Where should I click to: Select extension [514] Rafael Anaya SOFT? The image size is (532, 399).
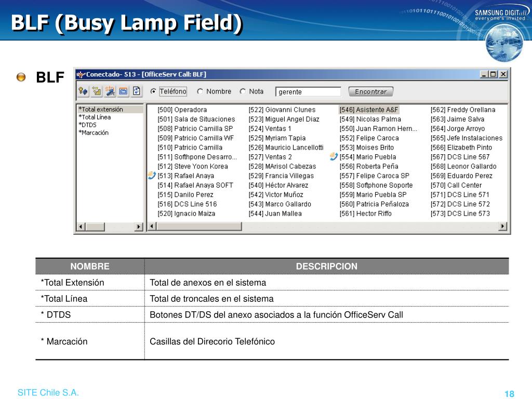[195, 185]
